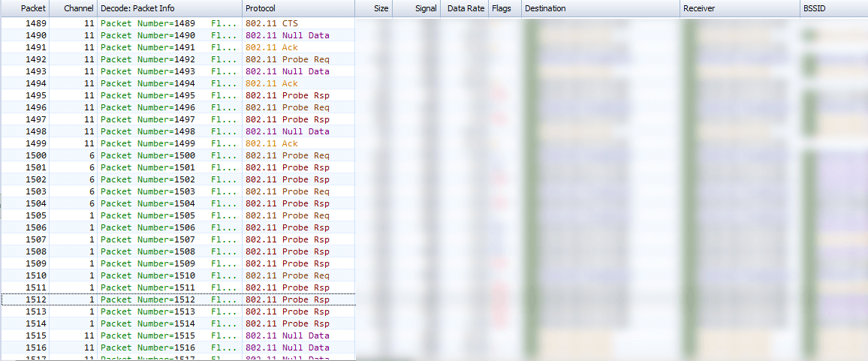The image size is (868, 361).
Task: Select packet 1513 row number
Action: click(x=36, y=311)
